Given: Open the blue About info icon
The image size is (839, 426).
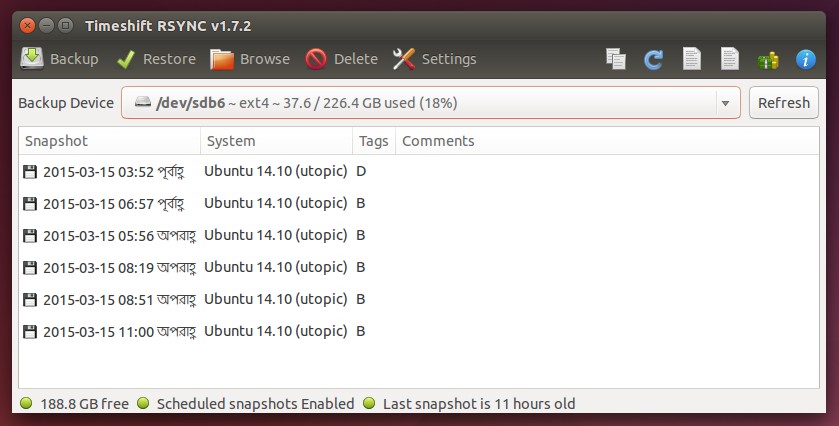Looking at the screenshot, I should [x=806, y=60].
